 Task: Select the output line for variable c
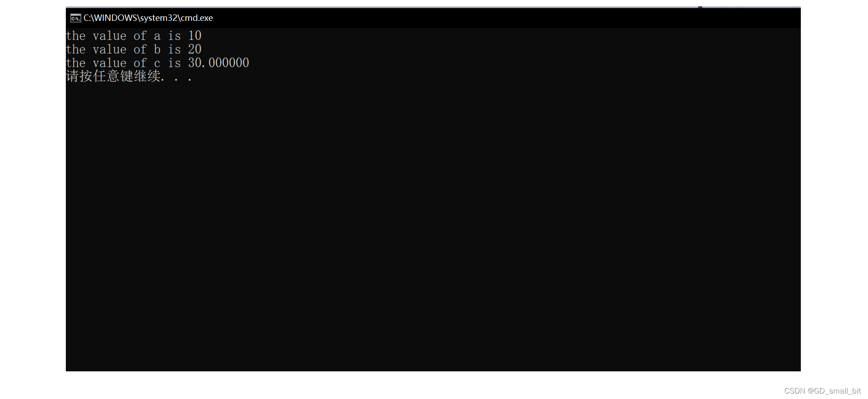[158, 63]
